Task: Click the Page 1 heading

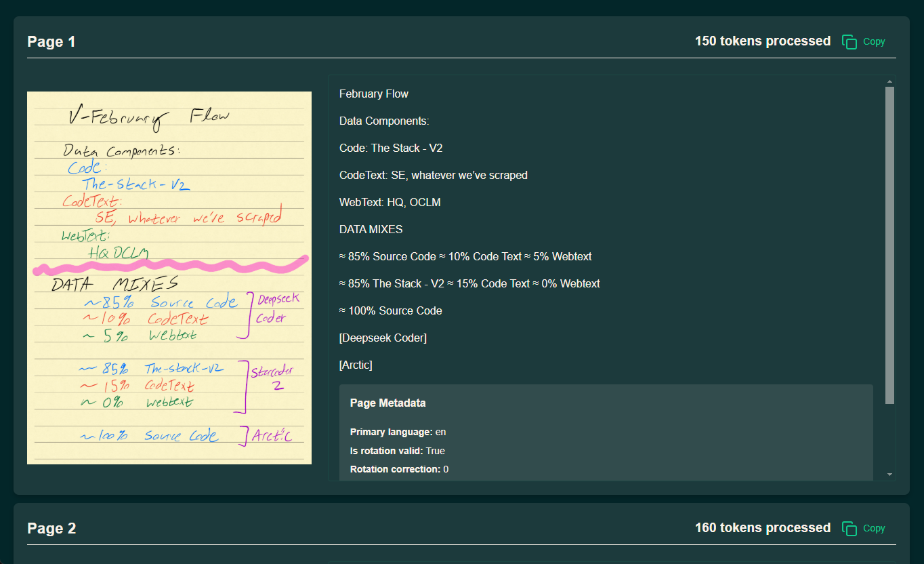Action: pyautogui.click(x=51, y=42)
